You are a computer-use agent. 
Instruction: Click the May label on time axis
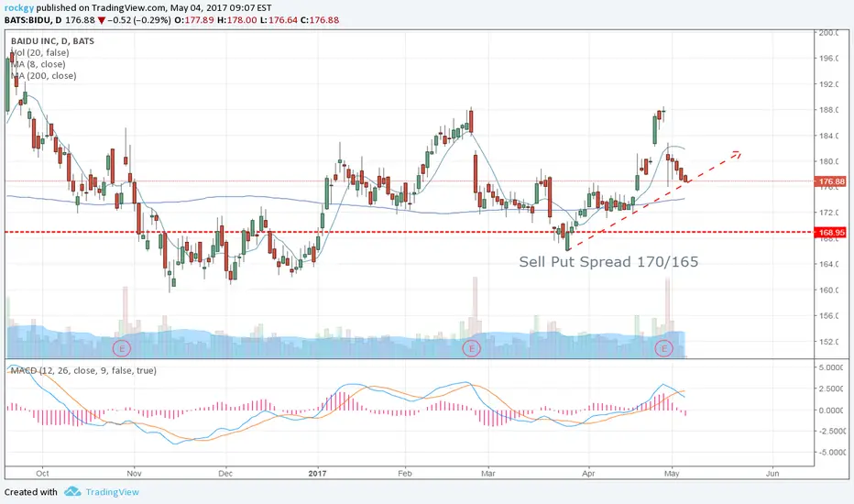pyautogui.click(x=672, y=474)
